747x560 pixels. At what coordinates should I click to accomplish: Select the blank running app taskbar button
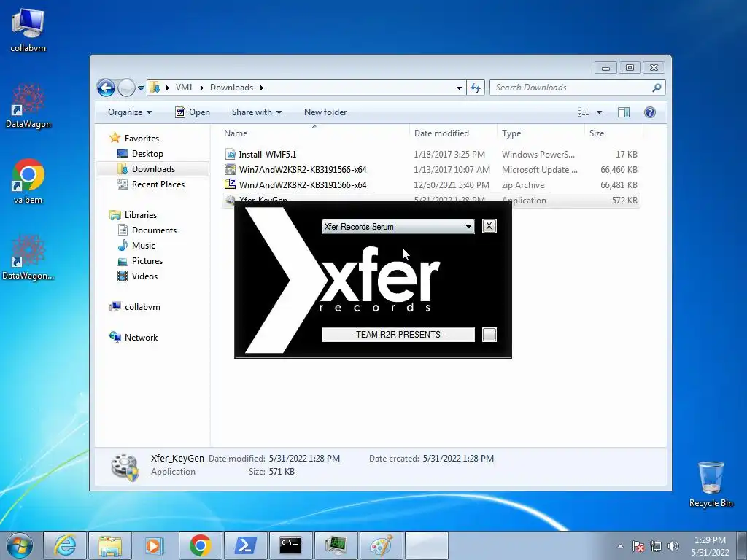tap(426, 545)
